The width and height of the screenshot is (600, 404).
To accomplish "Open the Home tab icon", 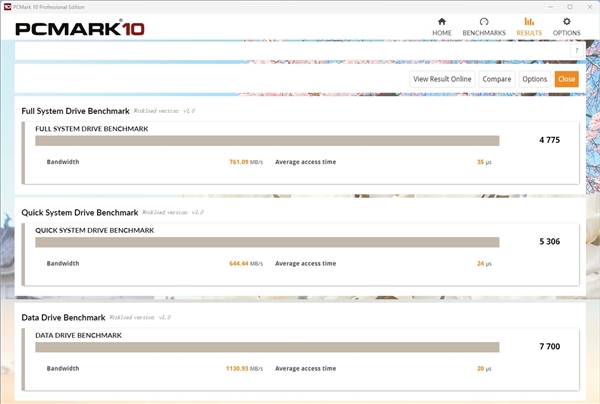I will pos(442,21).
